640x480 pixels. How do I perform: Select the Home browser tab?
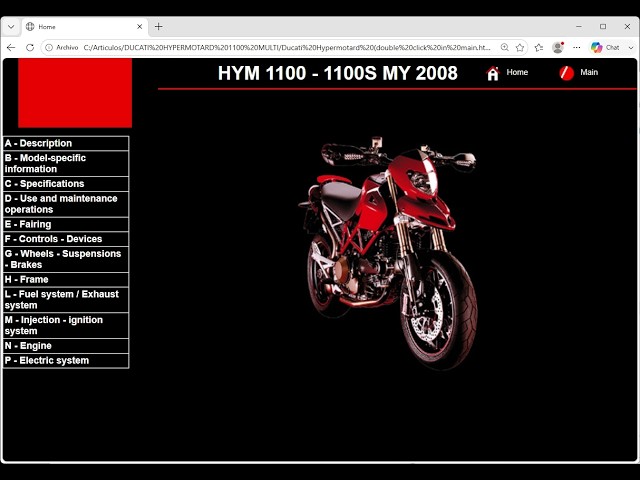[x=84, y=27]
